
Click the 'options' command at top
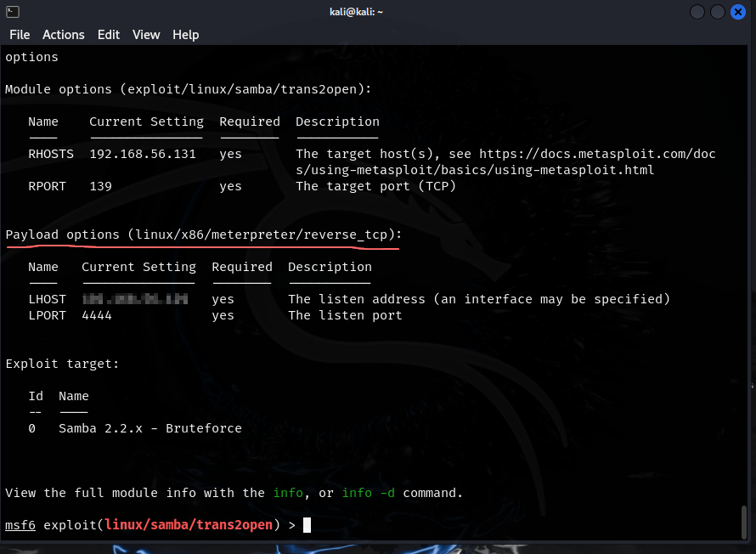click(x=31, y=57)
